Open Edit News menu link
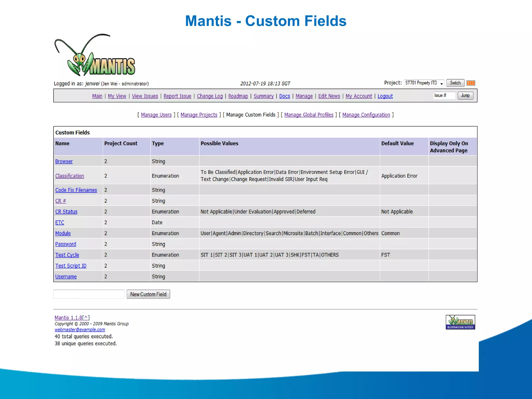 point(329,96)
